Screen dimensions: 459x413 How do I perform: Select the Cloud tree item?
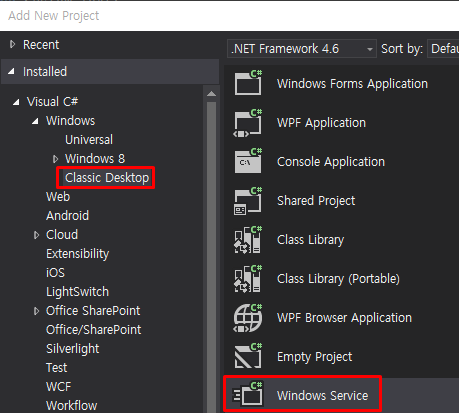tap(62, 234)
